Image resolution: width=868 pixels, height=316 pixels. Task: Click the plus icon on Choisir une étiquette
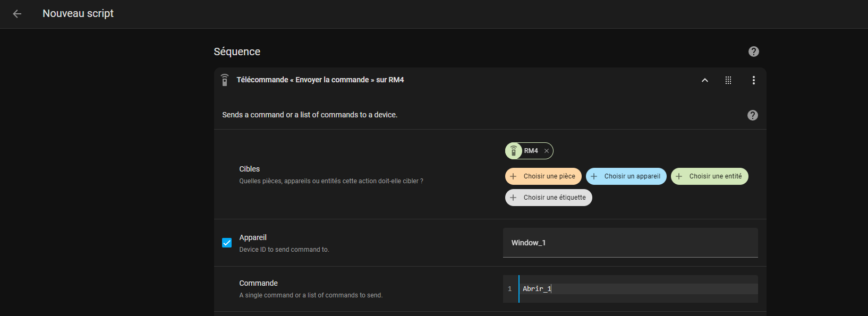pos(513,198)
